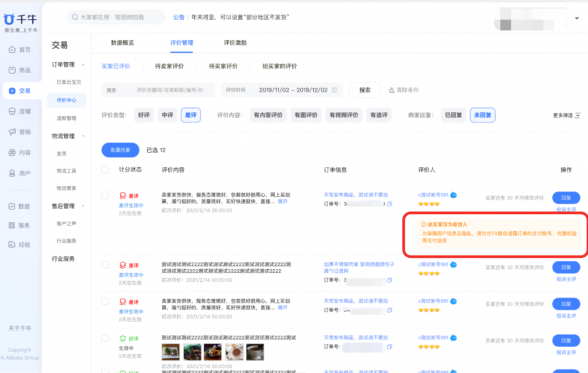Select 给买家的评价 sub-tab
Image resolution: width=588 pixels, height=373 pixels.
(x=280, y=66)
